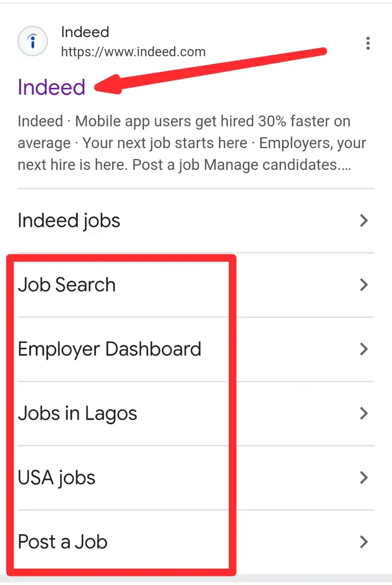This screenshot has height=585, width=392.
Task: Open the three-dot result options menu
Action: tap(369, 43)
